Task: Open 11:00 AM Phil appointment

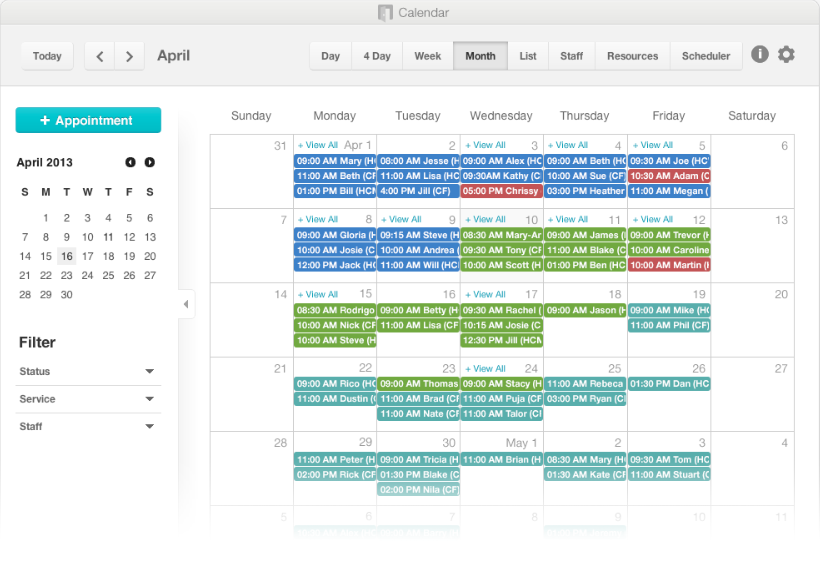Action: [669, 326]
